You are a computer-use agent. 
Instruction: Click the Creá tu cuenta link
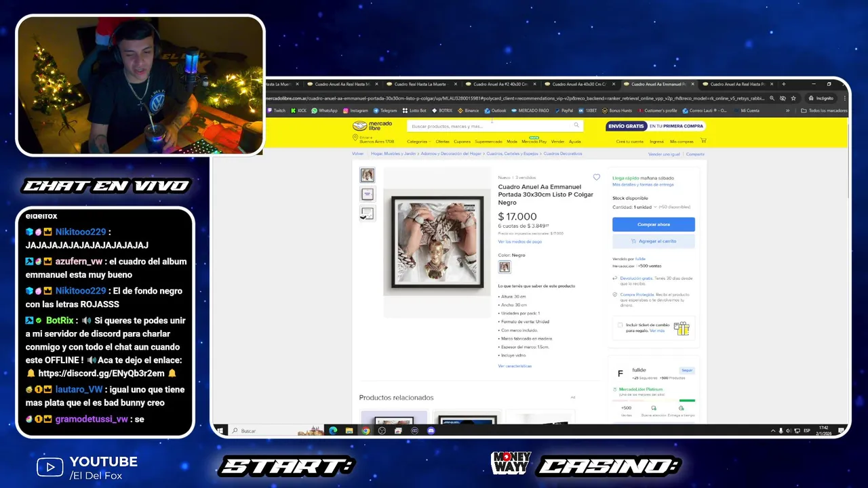point(629,142)
